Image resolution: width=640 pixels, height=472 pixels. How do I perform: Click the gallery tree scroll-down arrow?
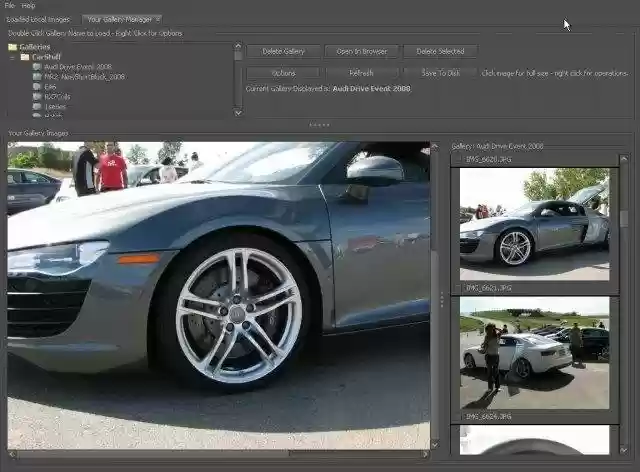(238, 112)
